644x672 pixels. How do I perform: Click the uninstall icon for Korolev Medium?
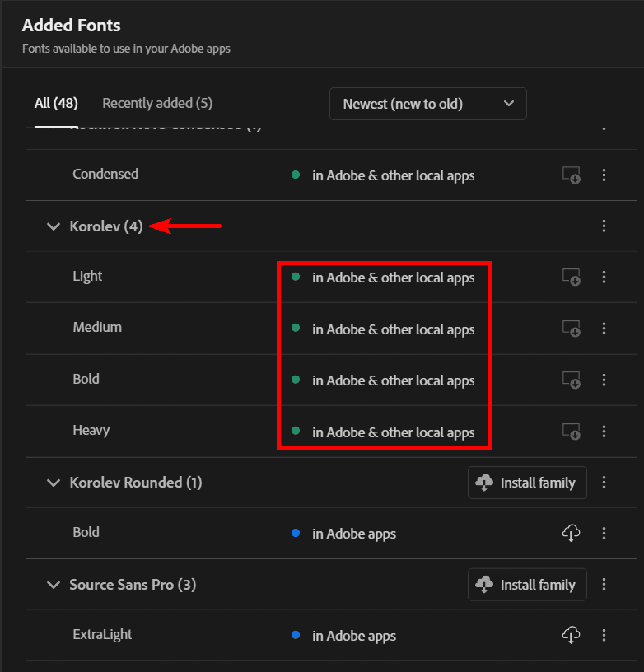click(x=571, y=329)
